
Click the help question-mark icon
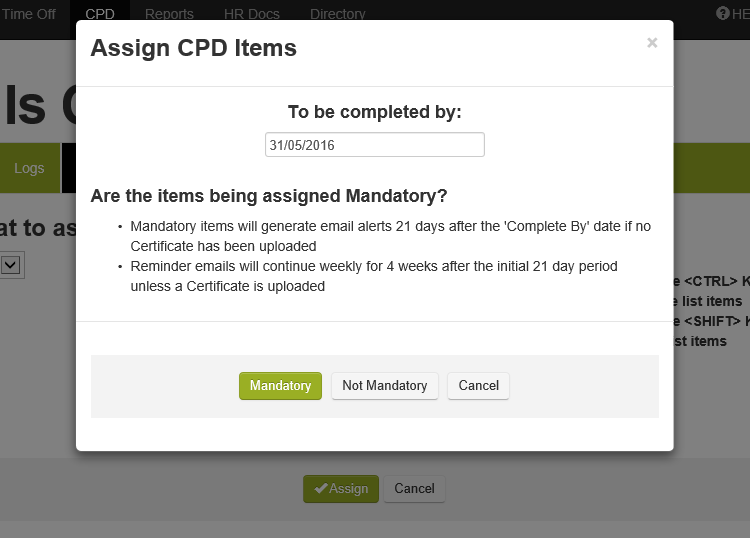[723, 13]
